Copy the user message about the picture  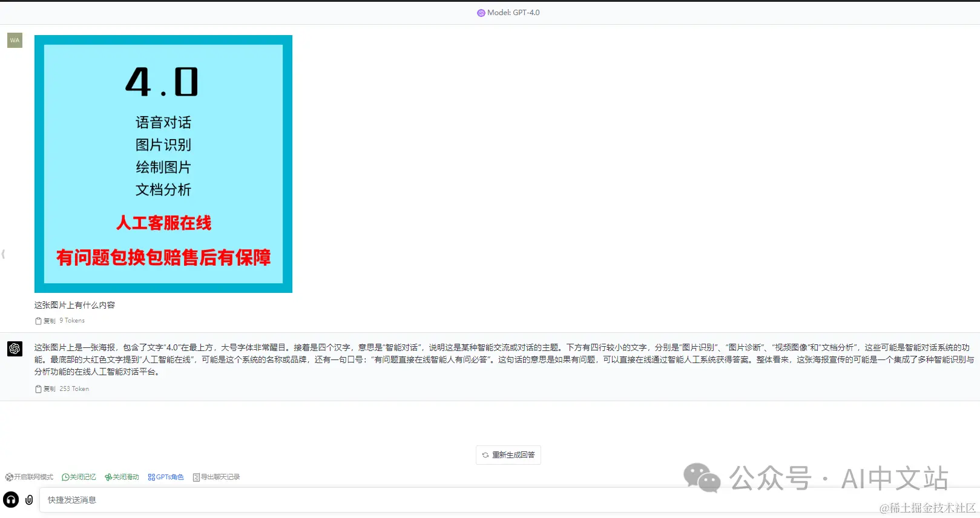point(45,321)
